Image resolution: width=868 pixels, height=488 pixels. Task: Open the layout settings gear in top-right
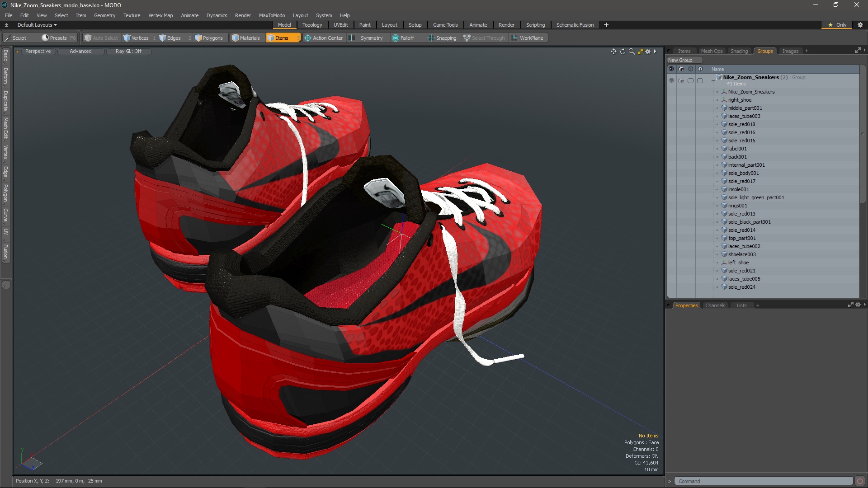(x=860, y=25)
